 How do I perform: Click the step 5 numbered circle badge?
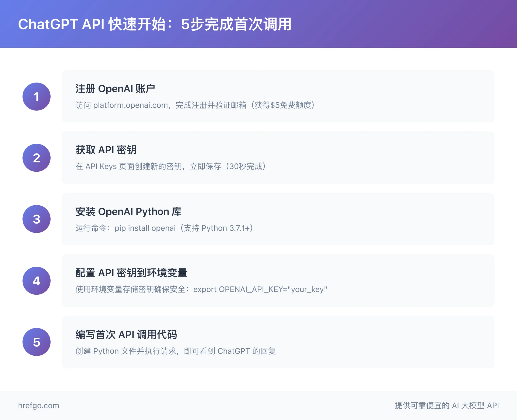point(36,342)
